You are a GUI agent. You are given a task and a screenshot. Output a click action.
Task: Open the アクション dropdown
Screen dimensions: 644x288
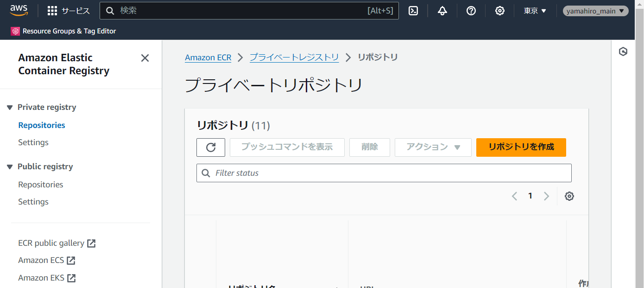[x=433, y=147]
